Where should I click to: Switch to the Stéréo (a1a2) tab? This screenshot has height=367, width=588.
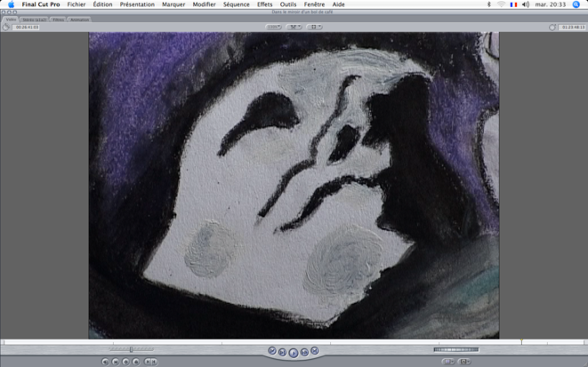point(34,20)
